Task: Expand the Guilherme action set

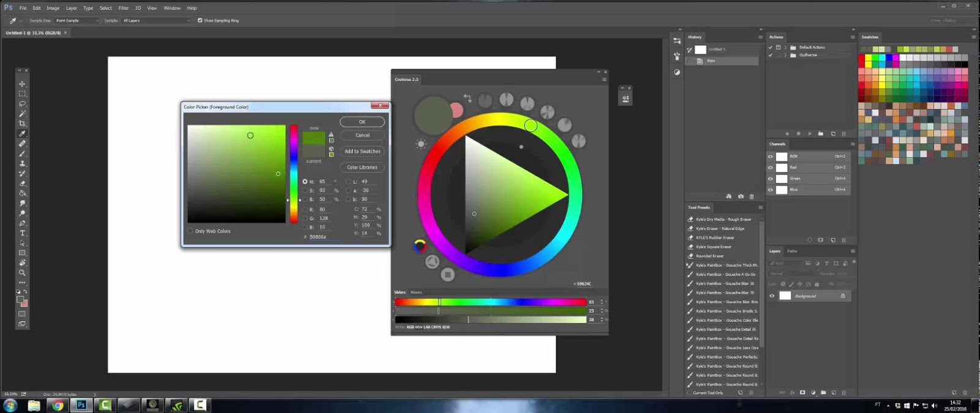Action: click(x=785, y=55)
